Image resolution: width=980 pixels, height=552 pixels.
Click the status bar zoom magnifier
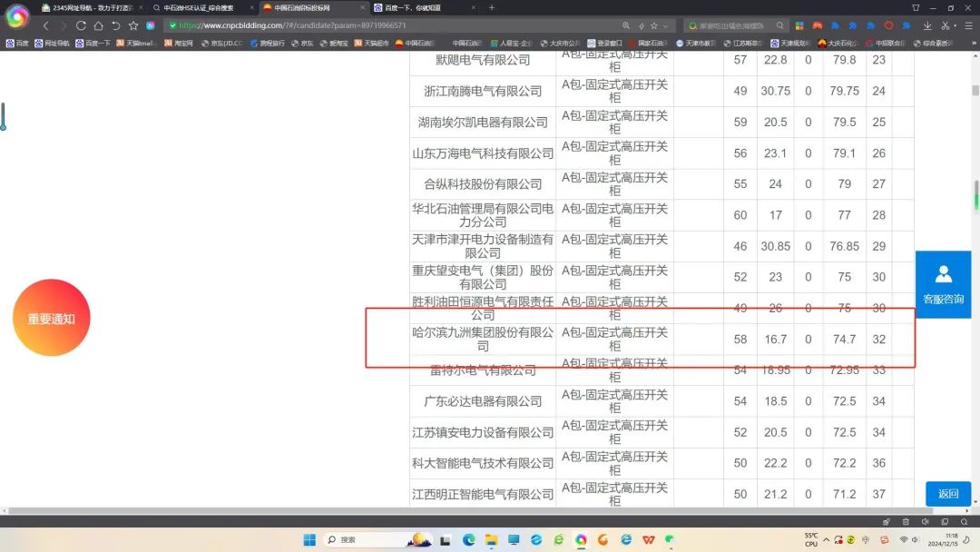pyautogui.click(x=965, y=521)
